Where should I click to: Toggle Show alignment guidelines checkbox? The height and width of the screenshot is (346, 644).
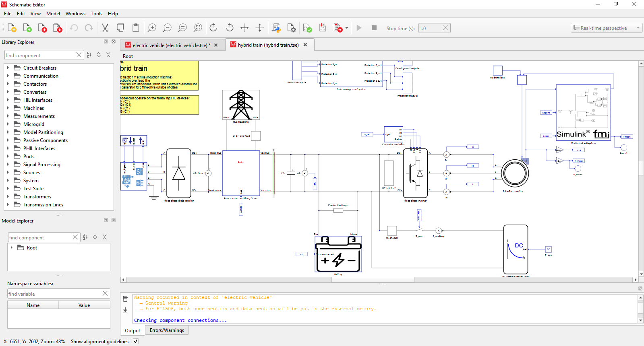point(136,341)
